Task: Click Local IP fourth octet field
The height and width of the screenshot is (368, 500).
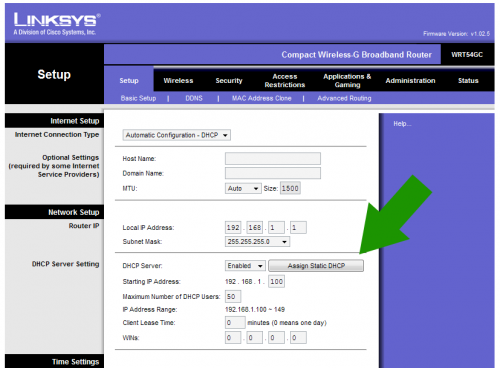Action: point(298,228)
